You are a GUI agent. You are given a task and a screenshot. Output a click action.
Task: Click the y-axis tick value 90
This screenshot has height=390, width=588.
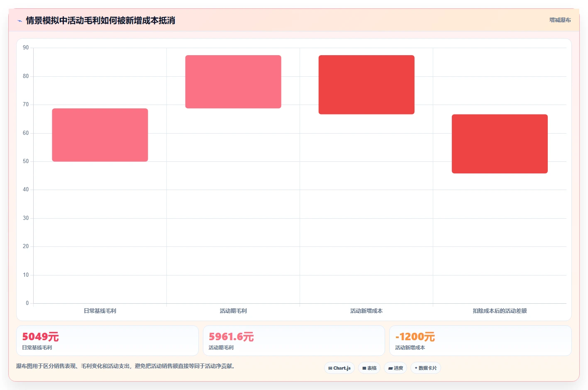coord(26,48)
